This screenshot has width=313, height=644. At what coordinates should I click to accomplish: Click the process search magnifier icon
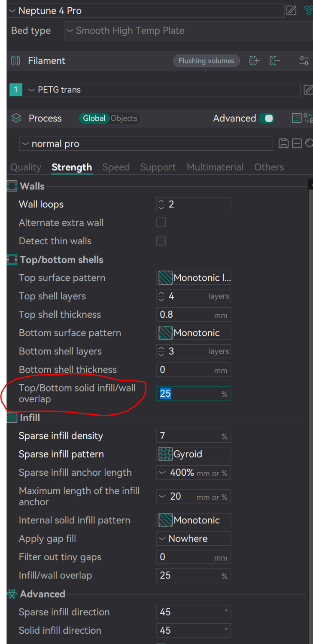coord(309,143)
